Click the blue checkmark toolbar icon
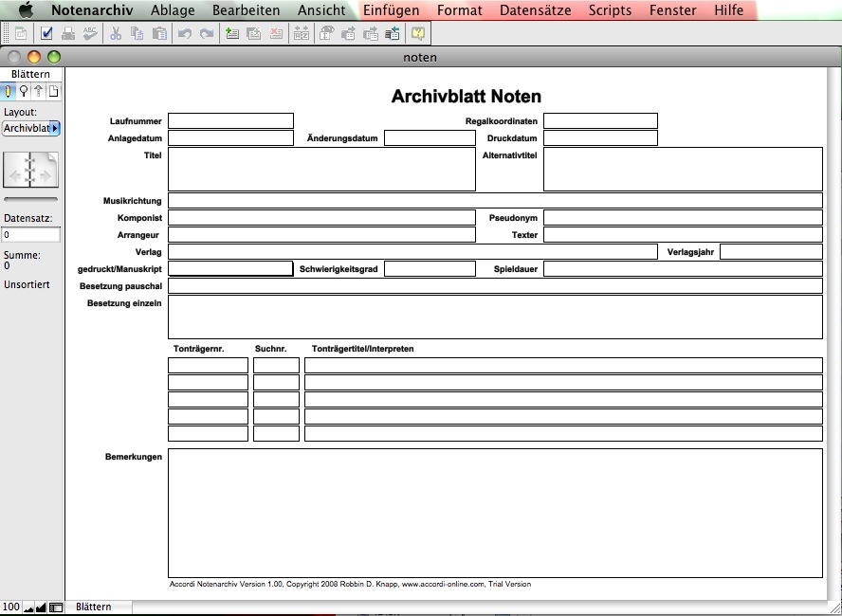842x616 pixels. (x=46, y=34)
